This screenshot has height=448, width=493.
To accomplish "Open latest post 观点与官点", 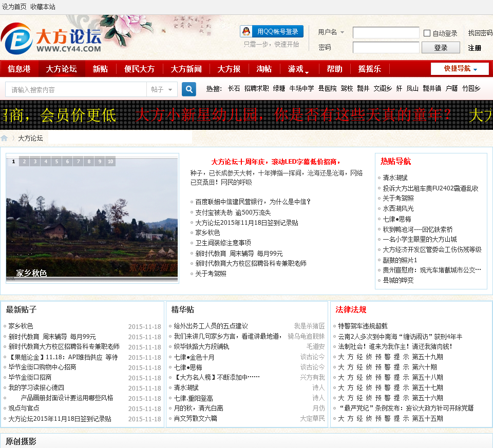I will pyautogui.click(x=24, y=408).
